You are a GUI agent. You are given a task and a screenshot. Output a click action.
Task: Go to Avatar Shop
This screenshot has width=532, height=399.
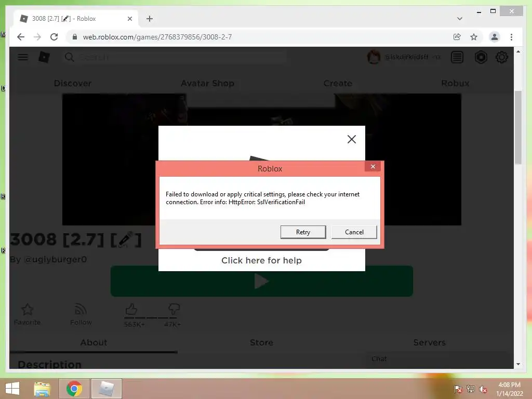(207, 83)
